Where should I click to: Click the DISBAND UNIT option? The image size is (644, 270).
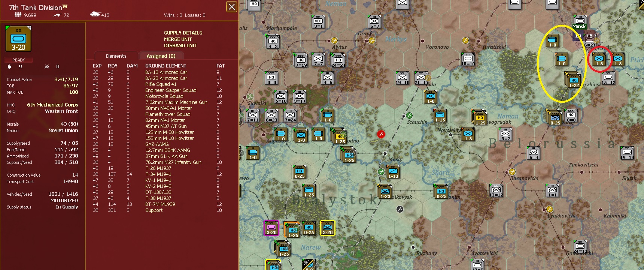[180, 46]
